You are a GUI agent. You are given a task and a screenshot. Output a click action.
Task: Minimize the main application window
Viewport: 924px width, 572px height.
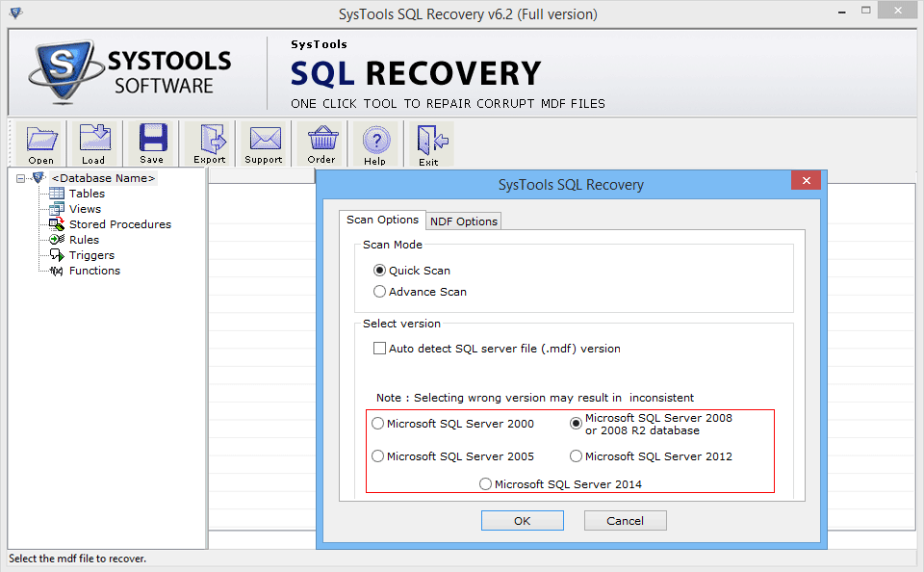(x=842, y=12)
